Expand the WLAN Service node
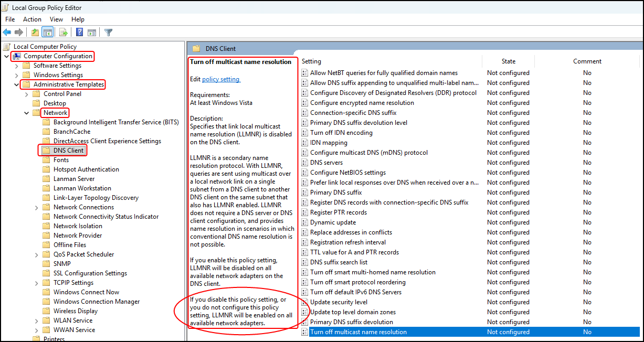 click(x=37, y=320)
